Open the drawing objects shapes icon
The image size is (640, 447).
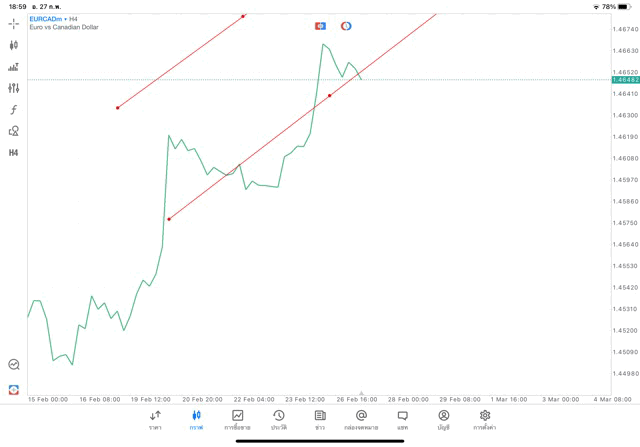point(14,131)
